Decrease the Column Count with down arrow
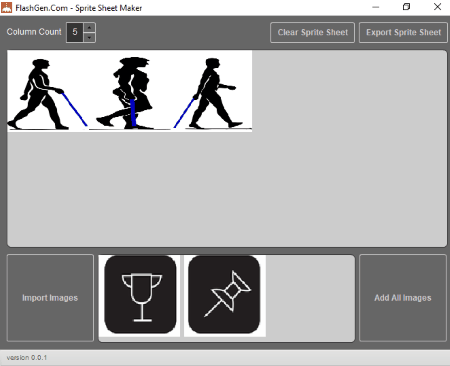Screen dimensions: 450x366 point(89,37)
